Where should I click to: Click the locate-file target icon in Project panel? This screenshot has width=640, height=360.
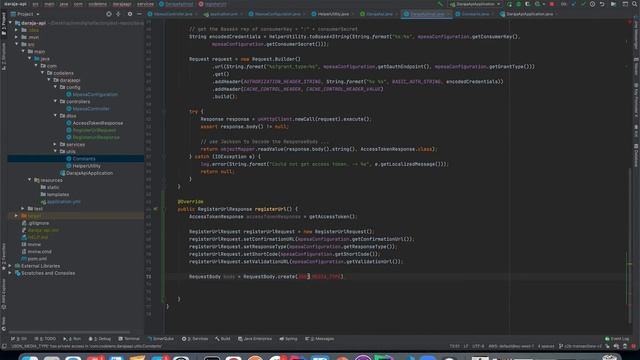pyautogui.click(x=109, y=14)
